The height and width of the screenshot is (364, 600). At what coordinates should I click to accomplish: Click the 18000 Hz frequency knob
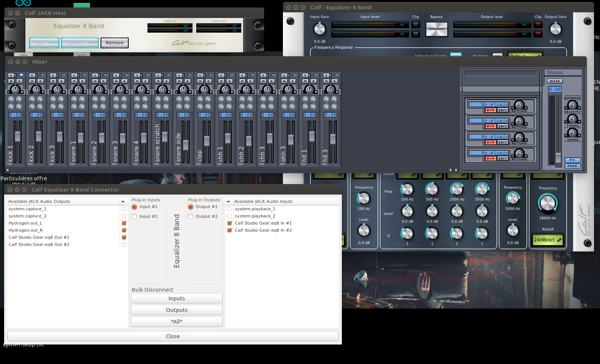click(x=547, y=203)
